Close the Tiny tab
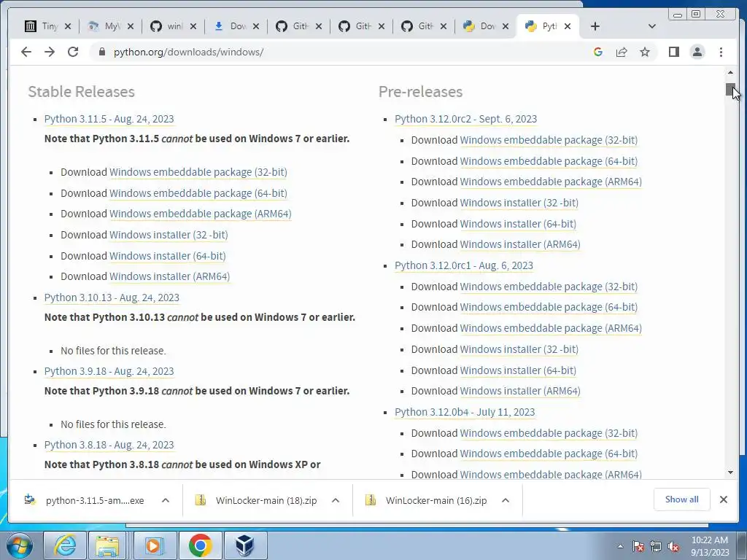The image size is (747, 560). coord(68,26)
